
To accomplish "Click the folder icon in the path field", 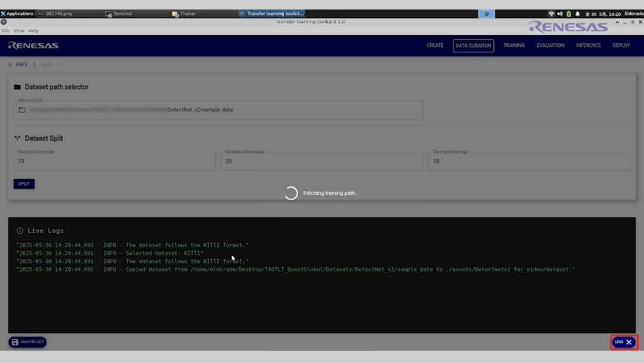I will (22, 110).
